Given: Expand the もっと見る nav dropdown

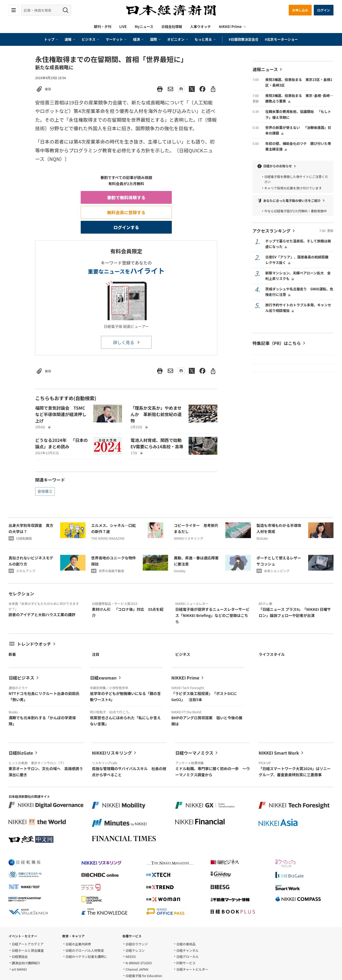Looking at the screenshot, I should pyautogui.click(x=205, y=40).
